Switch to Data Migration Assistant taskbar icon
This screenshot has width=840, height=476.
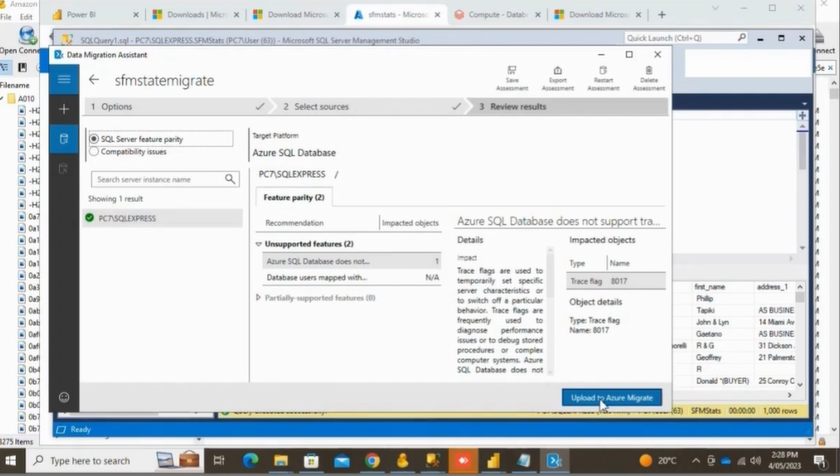[554, 460]
